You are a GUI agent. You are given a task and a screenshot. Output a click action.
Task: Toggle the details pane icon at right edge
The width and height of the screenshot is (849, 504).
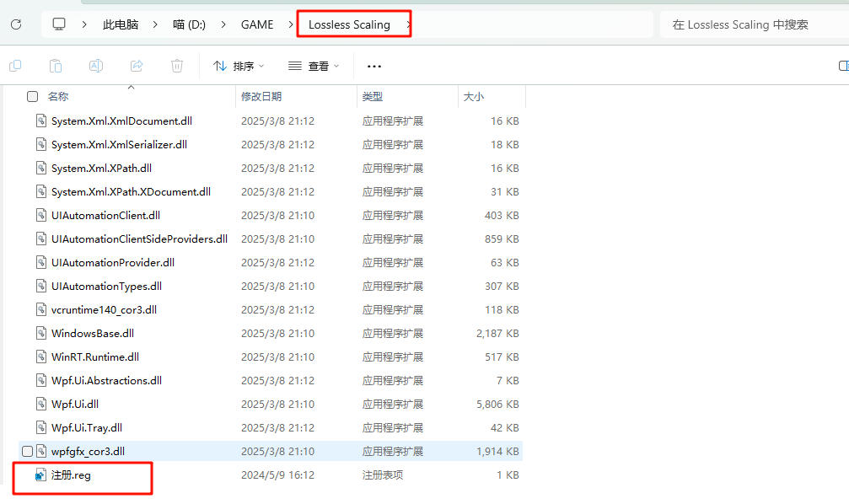[x=844, y=66]
